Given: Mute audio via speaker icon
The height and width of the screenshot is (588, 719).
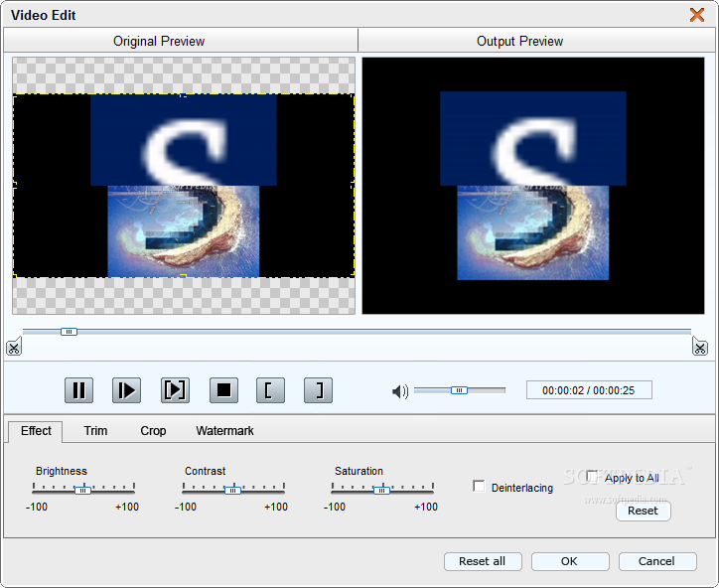Looking at the screenshot, I should (400, 391).
